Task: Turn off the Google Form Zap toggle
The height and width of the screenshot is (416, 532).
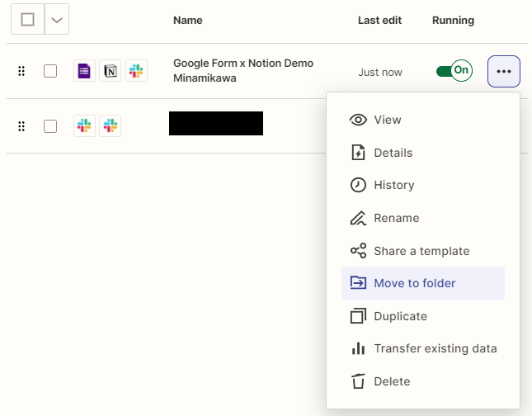Action: [x=454, y=71]
